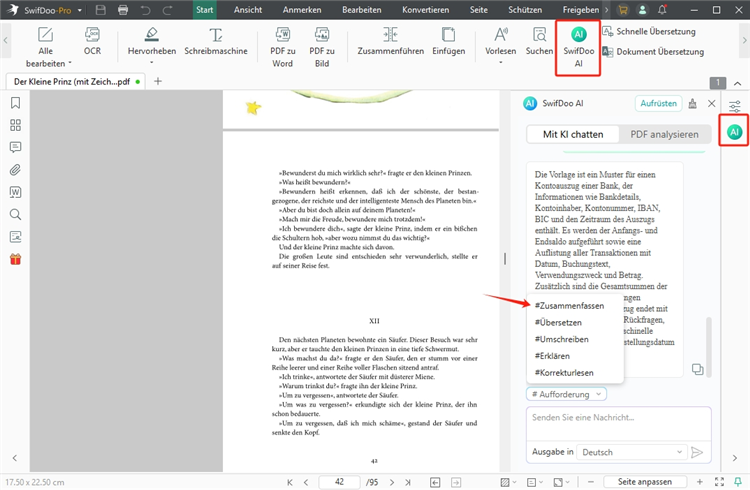Open the Seite anpassen zoom dropdown

pos(644,482)
